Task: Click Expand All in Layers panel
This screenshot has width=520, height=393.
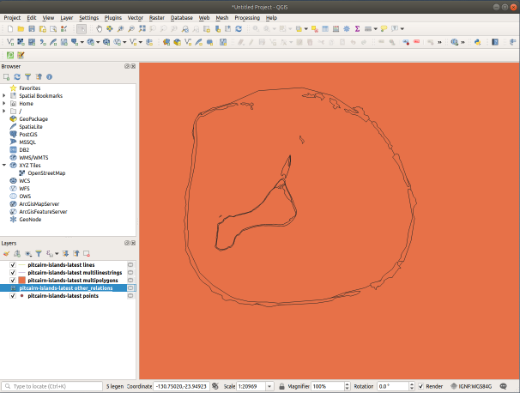Action: (x=66, y=254)
